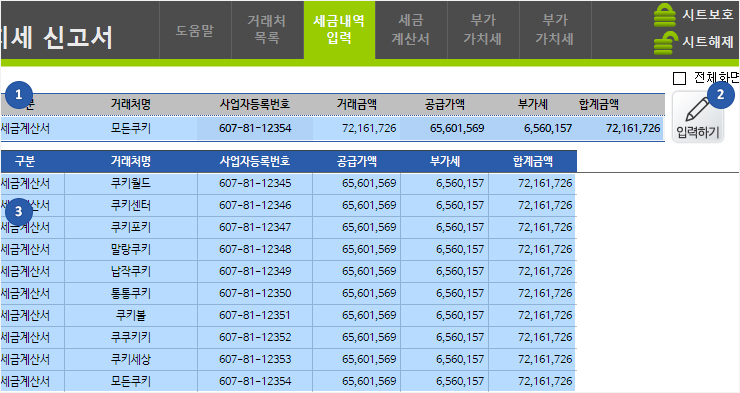Select 쿠키월드 cell

click(131, 184)
